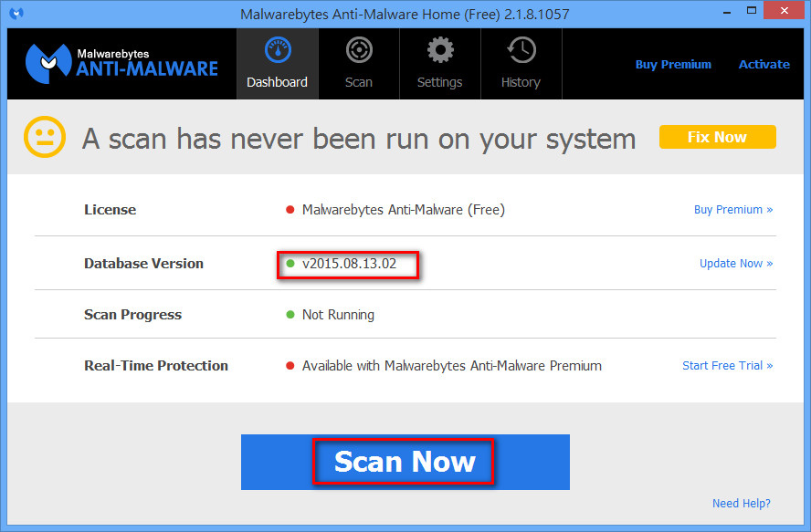Click the Buy Premium » link in License row
811x532 pixels.
732,209
